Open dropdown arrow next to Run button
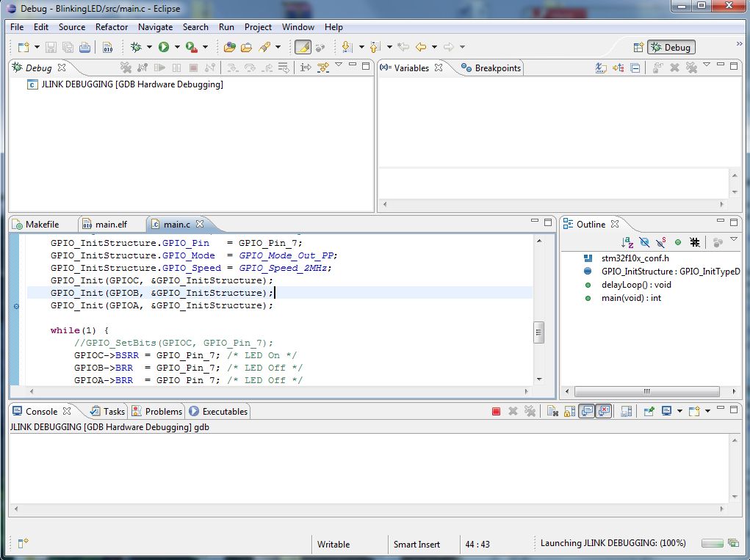Image resolution: width=750 pixels, height=560 pixels. point(177,47)
